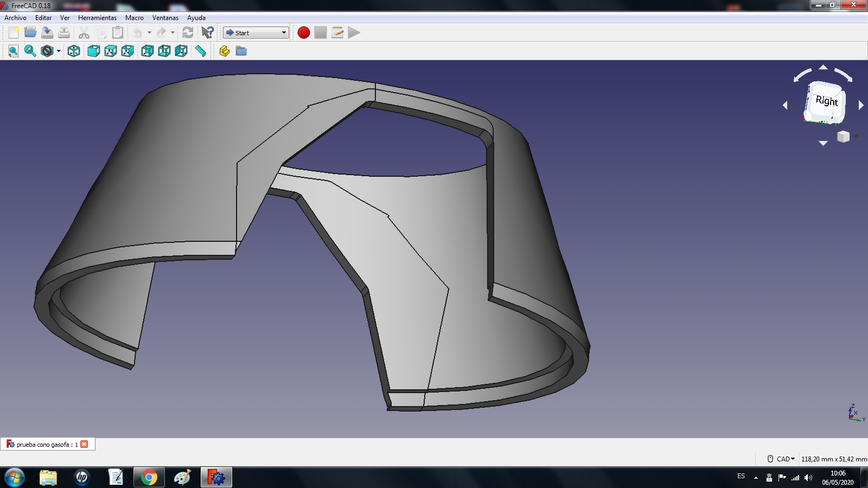
Task: Switch to isometric view icon
Action: coord(74,51)
